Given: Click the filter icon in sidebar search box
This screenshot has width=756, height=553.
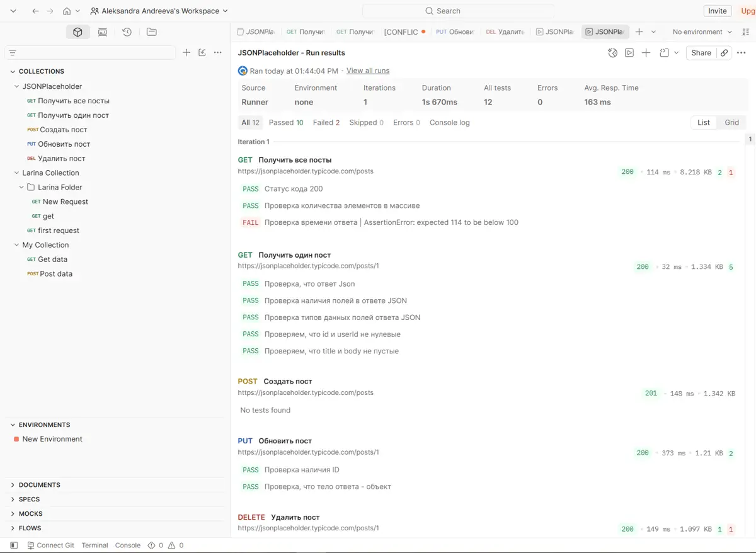Looking at the screenshot, I should click(13, 53).
